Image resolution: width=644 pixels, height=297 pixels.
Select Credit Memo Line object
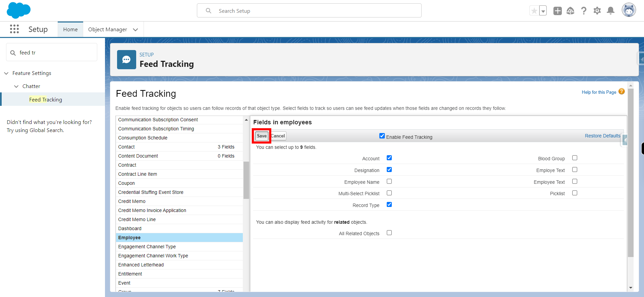click(x=179, y=219)
